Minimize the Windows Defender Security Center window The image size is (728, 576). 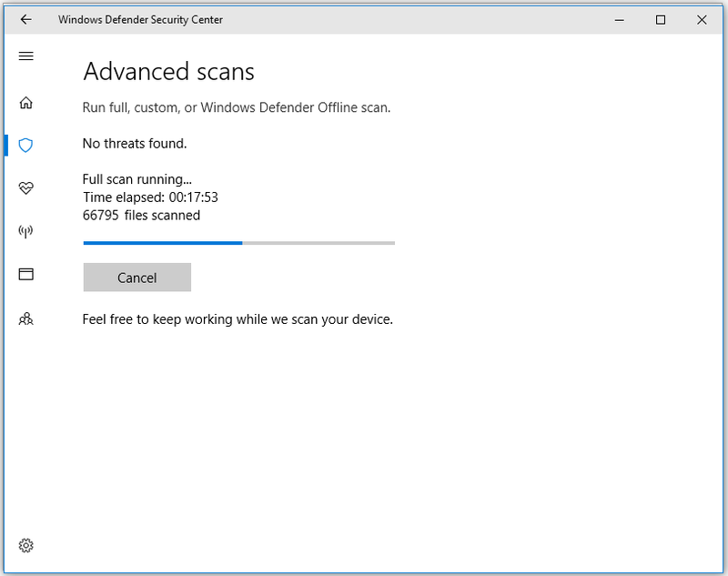[620, 20]
